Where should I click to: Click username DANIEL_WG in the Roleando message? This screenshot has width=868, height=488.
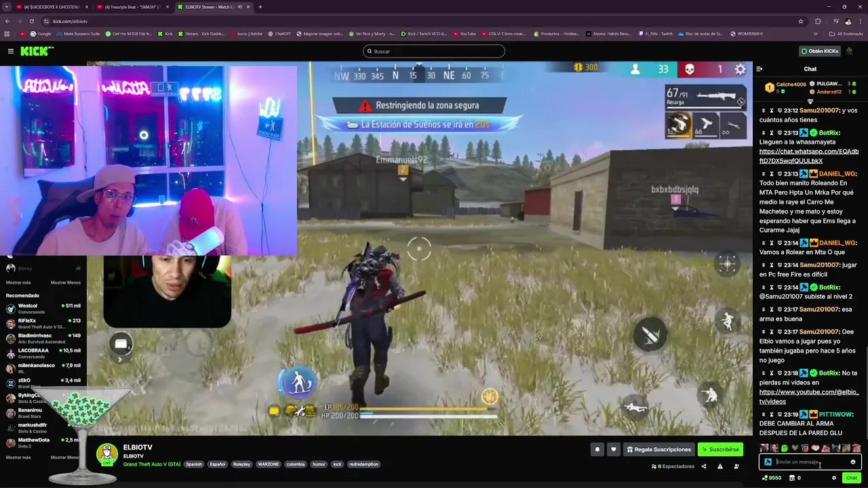(x=837, y=174)
